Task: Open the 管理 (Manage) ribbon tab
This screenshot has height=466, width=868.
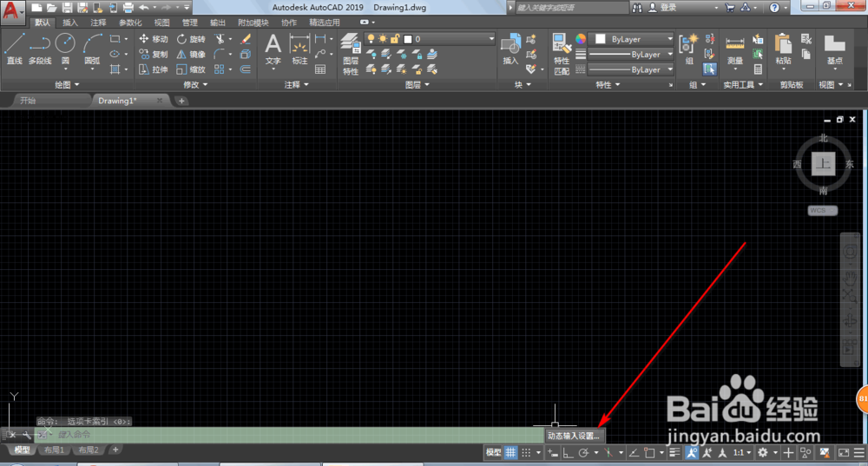Action: tap(190, 23)
